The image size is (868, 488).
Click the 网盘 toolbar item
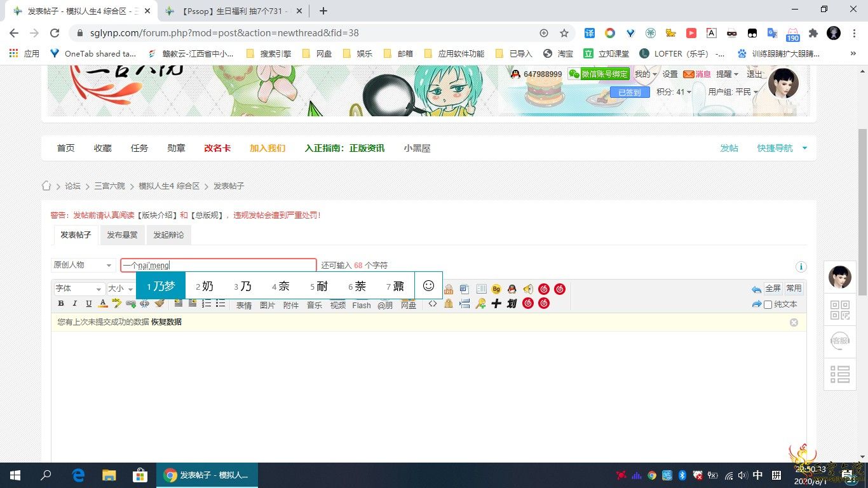point(409,305)
